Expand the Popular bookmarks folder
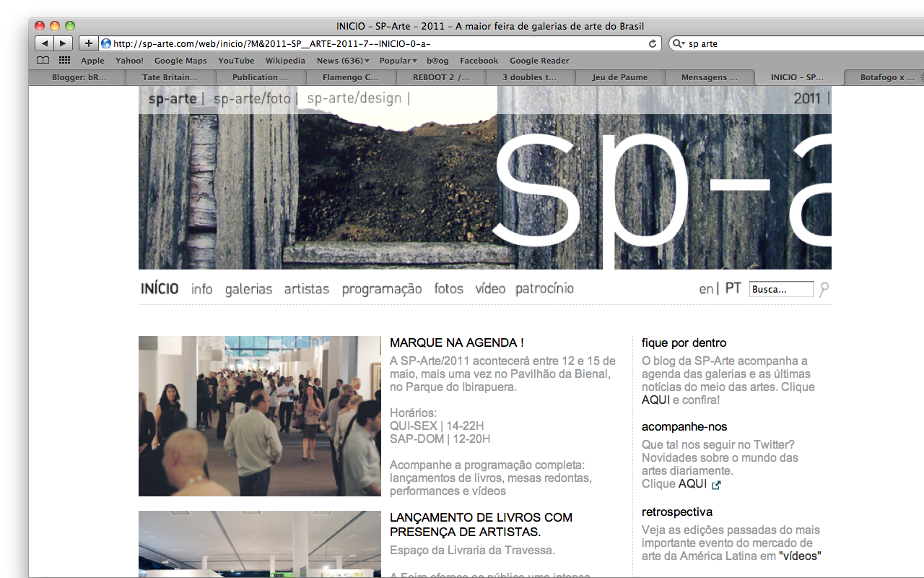 [398, 61]
